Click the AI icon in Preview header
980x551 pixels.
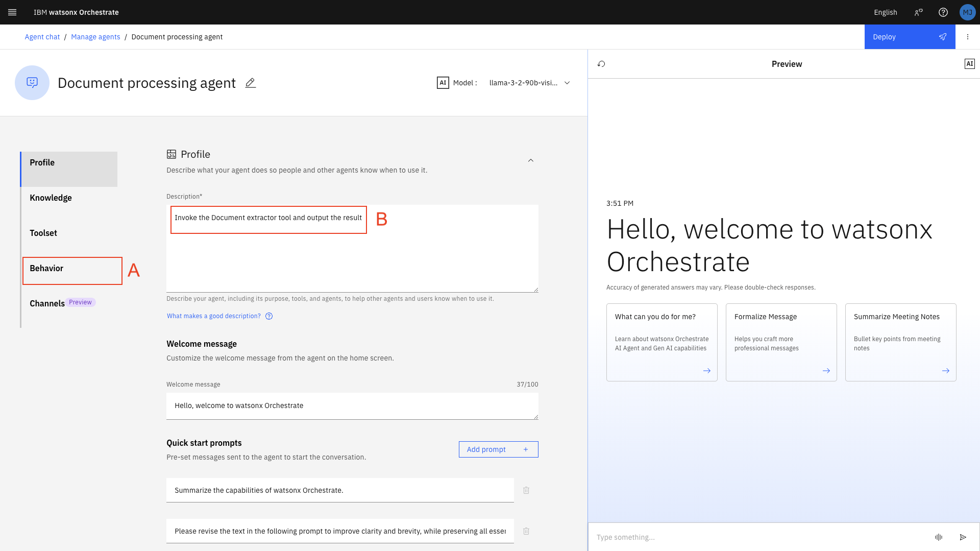click(x=969, y=64)
